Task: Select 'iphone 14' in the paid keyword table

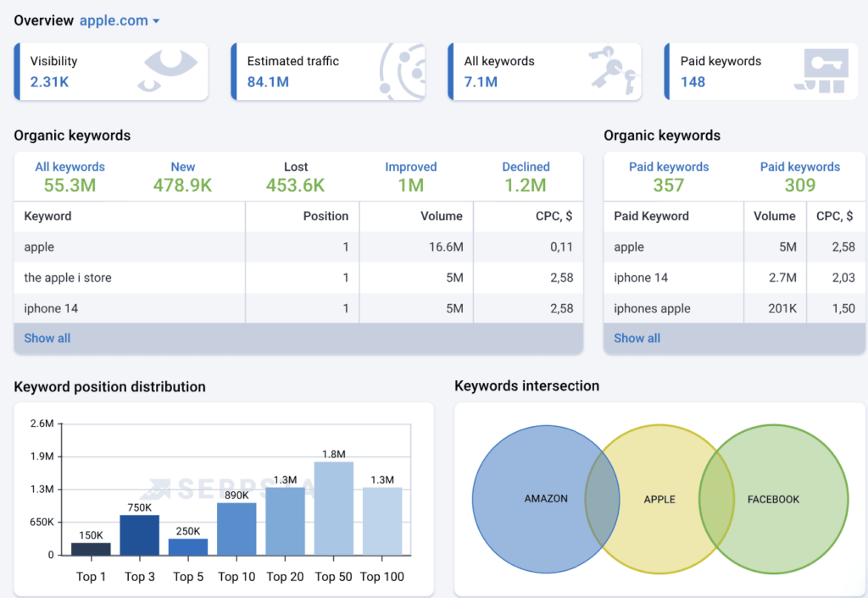Action: [641, 278]
